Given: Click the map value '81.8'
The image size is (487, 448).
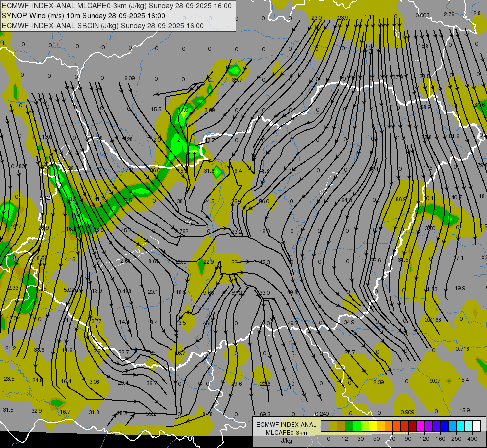Looking at the screenshot, I should point(207,414).
